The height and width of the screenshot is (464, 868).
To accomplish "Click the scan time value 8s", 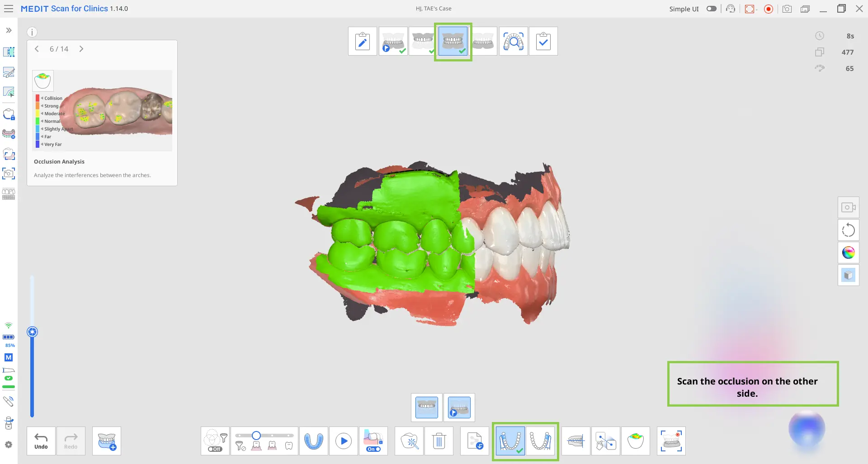I will click(850, 36).
